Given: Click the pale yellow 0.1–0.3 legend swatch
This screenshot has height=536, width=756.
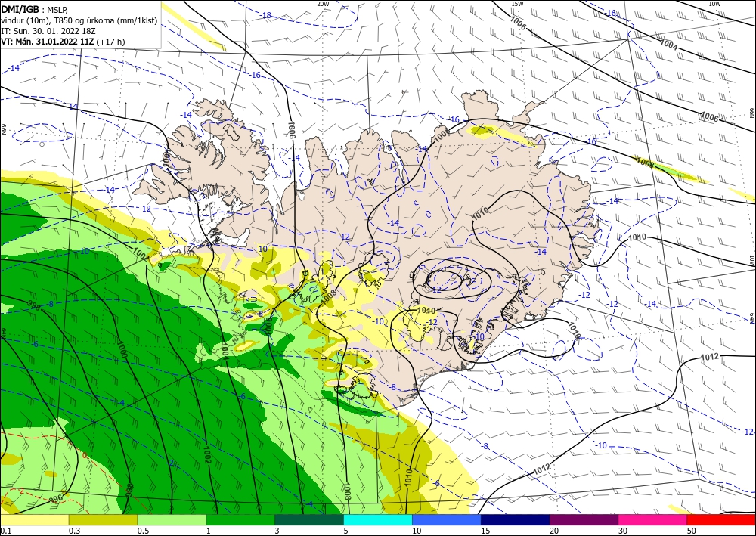Looking at the screenshot, I should coord(34,519).
